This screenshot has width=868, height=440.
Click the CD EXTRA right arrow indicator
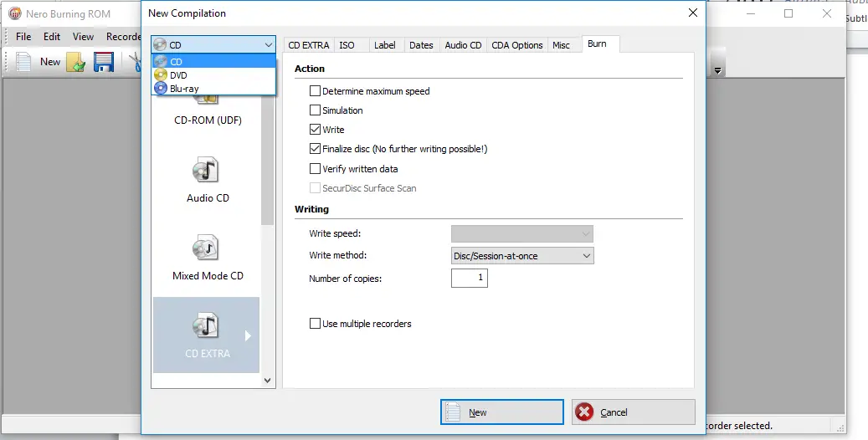[x=248, y=335]
